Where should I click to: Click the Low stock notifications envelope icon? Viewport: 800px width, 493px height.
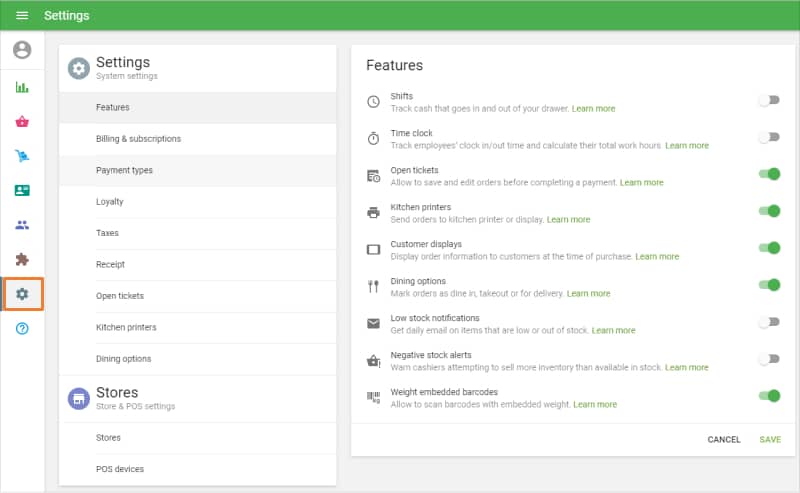click(373, 324)
